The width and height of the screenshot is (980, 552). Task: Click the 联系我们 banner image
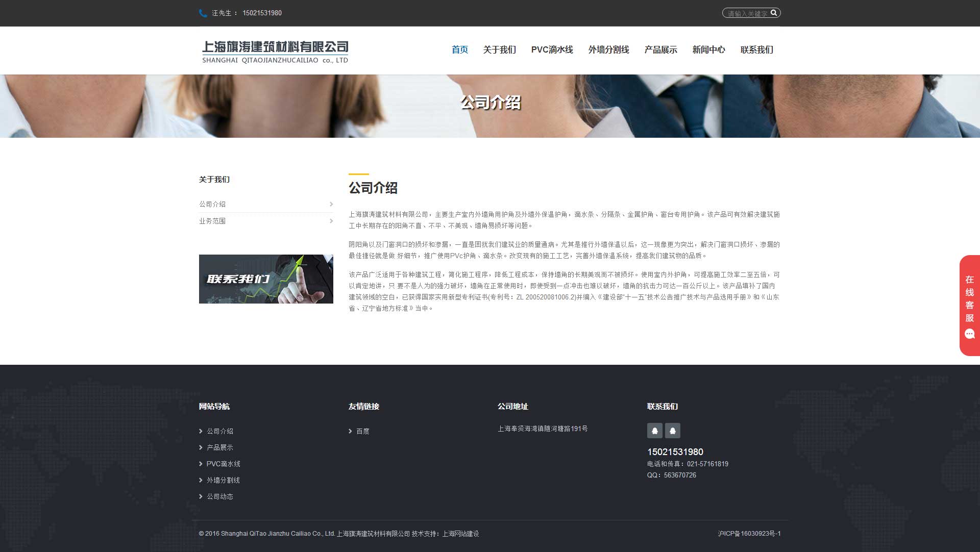266,279
